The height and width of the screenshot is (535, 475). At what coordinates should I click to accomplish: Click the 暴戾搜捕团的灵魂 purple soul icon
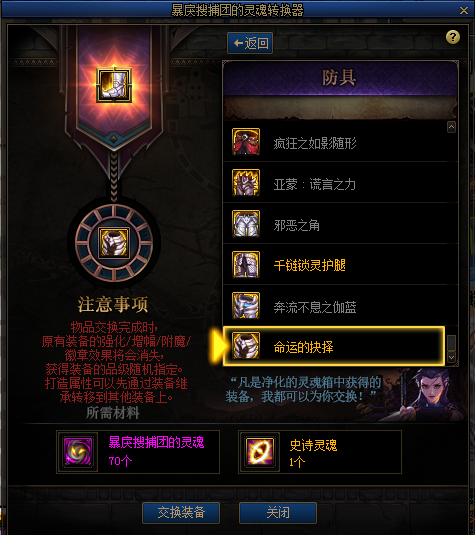pos(78,452)
